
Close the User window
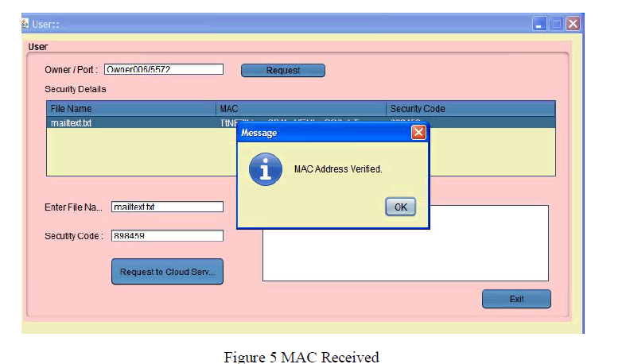point(573,25)
